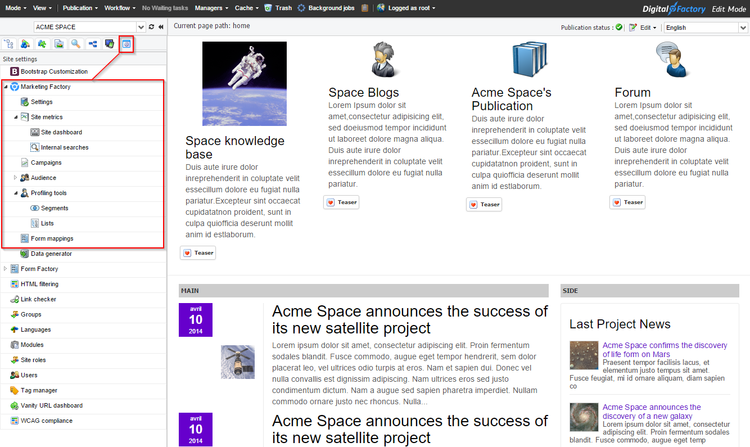Open Site dashboard
The image size is (750, 447).
(61, 132)
